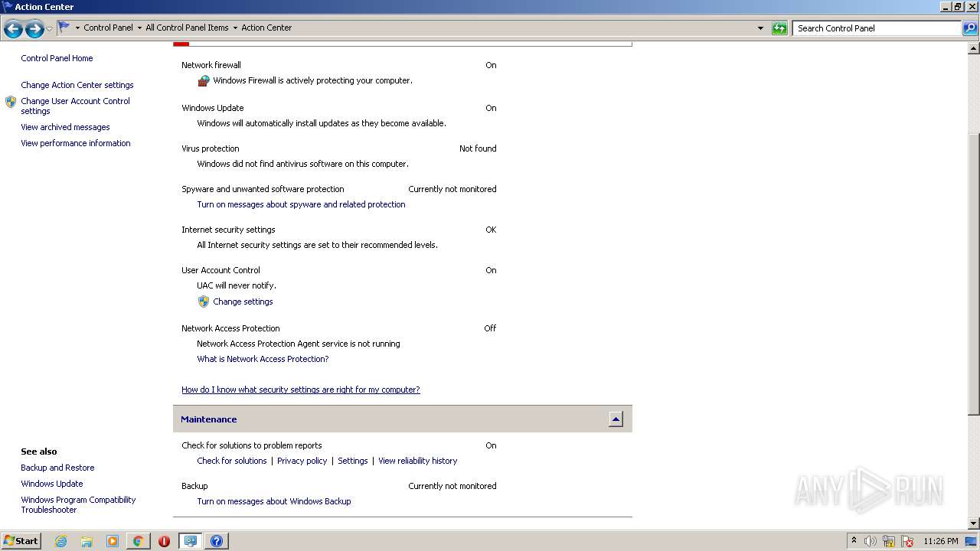Go back with the Back arrow button

point(13,29)
